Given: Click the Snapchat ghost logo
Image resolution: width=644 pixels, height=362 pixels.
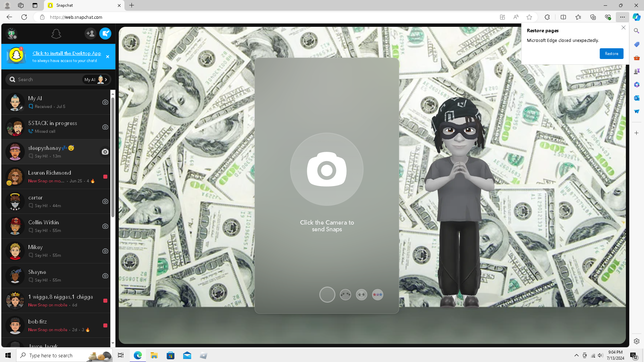Looking at the screenshot, I should (x=56, y=34).
